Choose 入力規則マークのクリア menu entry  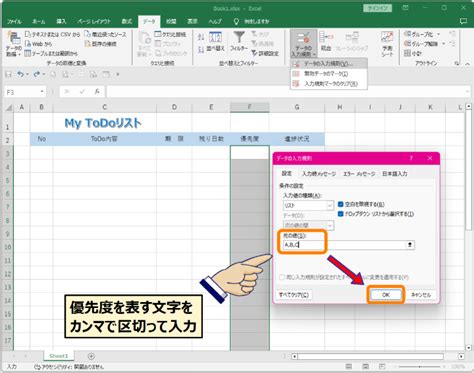329,84
